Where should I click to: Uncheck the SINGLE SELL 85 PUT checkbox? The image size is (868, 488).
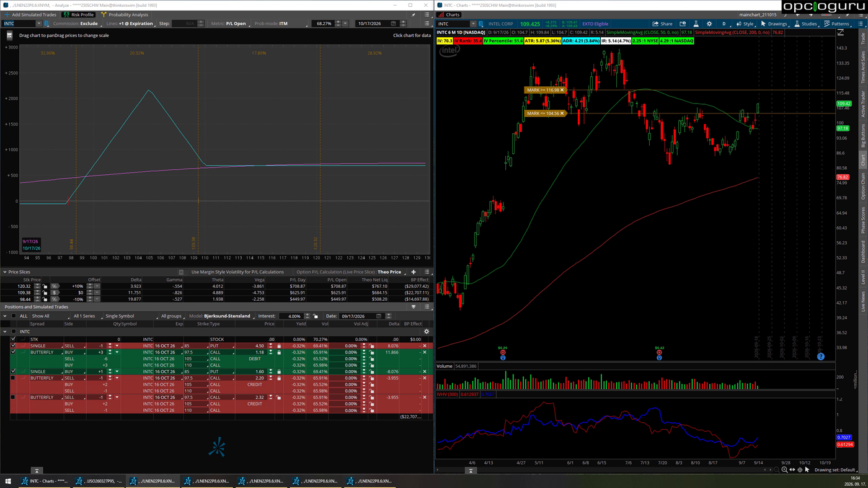[x=13, y=346]
